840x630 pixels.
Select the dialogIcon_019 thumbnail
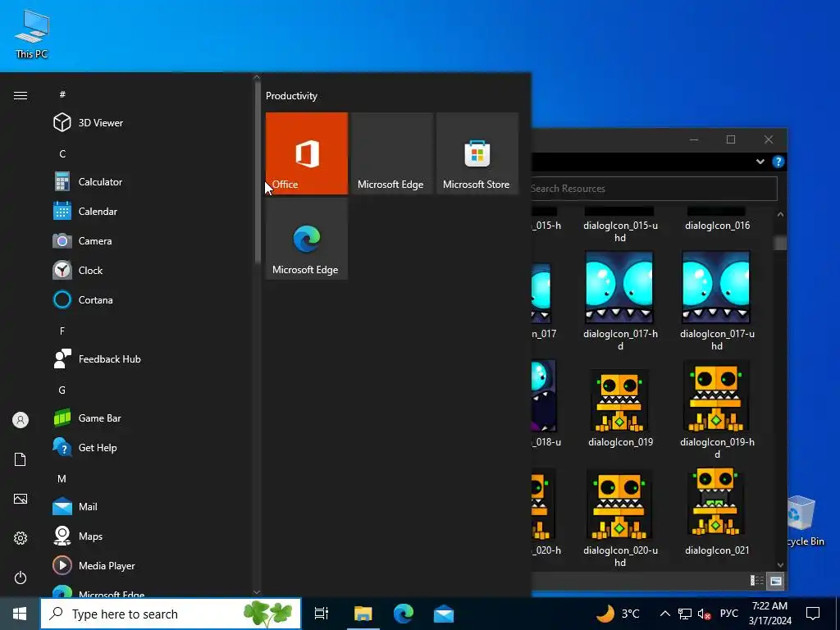tap(619, 399)
